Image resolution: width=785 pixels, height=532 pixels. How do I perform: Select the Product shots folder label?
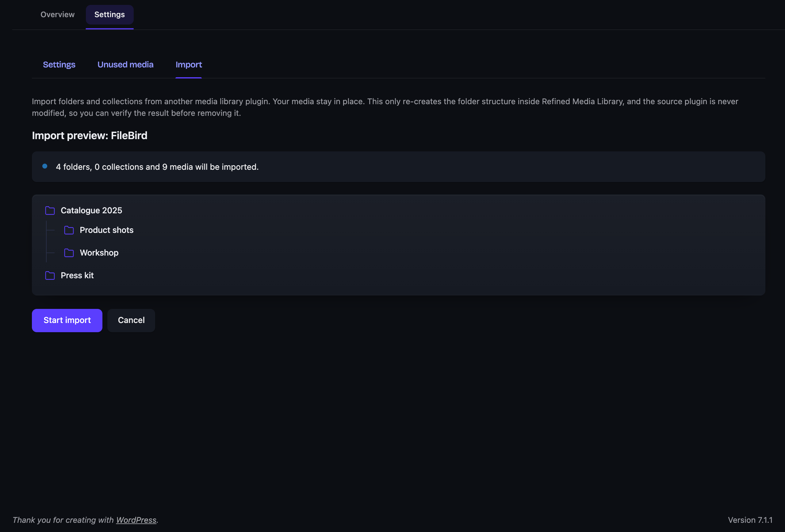[x=107, y=230]
